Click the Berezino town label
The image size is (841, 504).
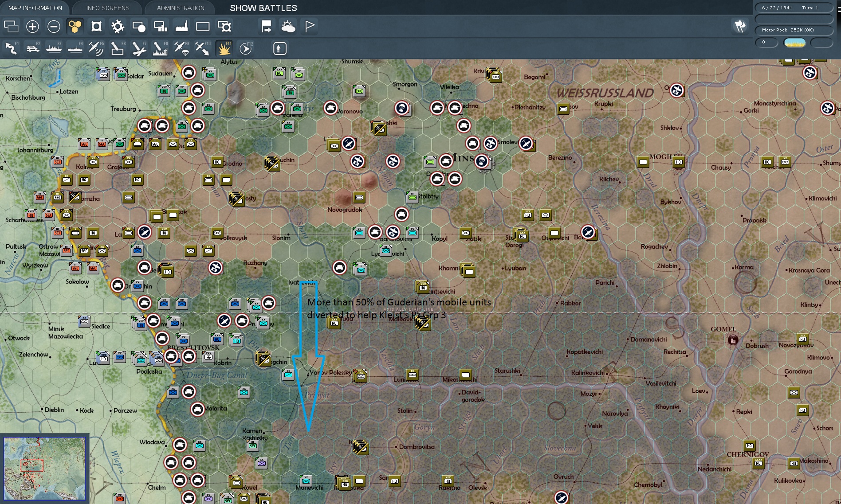click(560, 157)
